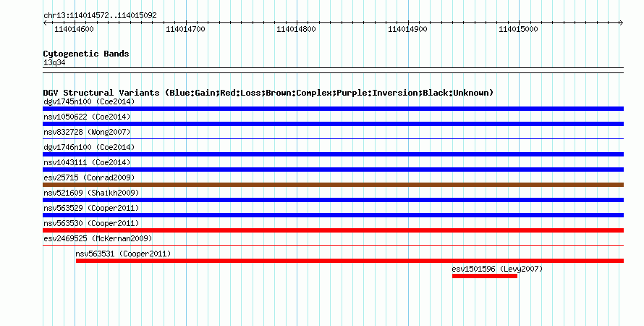644x326 pixels.
Task: Click the 114014800 ruler position
Action: point(296,29)
